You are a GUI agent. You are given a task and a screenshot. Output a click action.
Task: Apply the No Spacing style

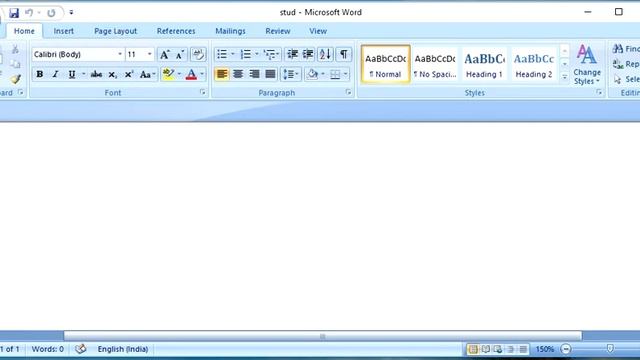point(435,64)
